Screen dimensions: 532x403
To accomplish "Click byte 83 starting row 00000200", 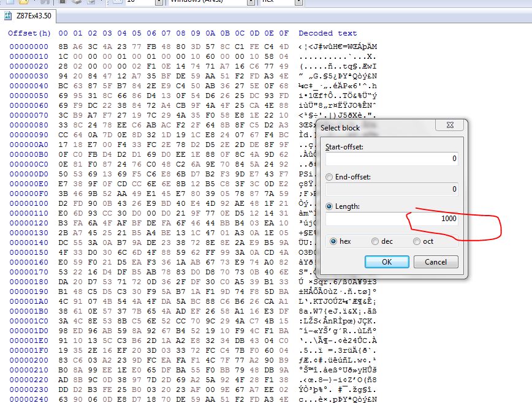I will pos(63,360).
